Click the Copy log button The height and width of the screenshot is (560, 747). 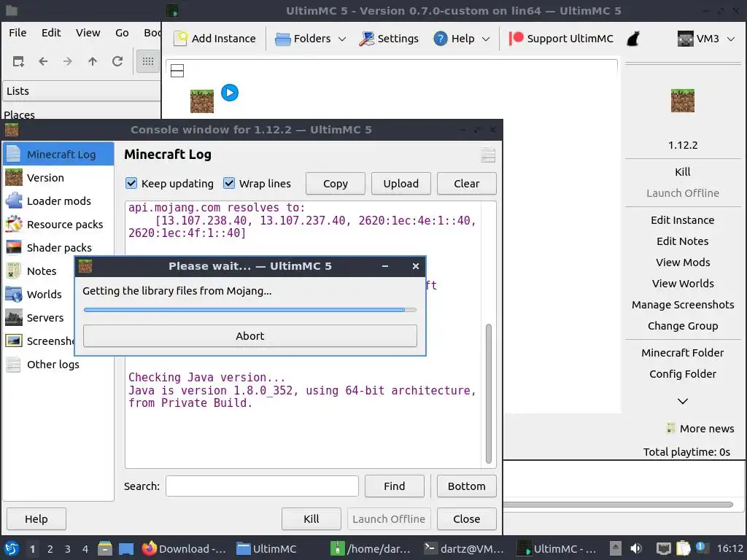click(x=336, y=184)
